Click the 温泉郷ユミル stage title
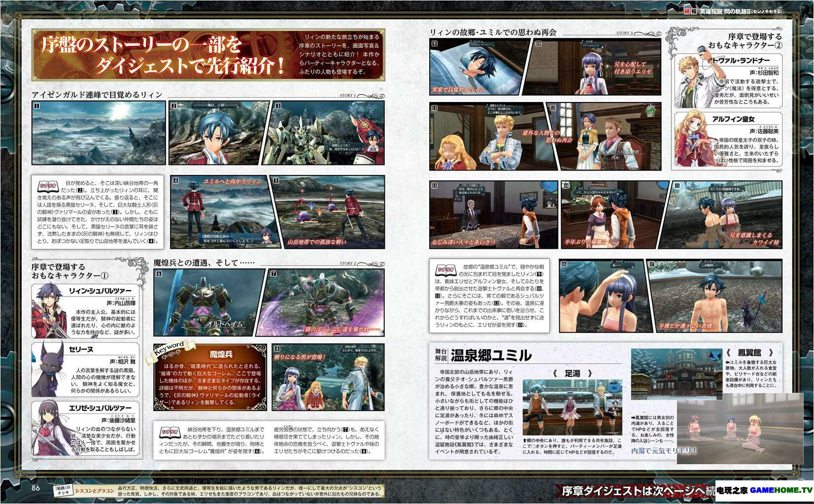814x504 pixels. (x=491, y=355)
